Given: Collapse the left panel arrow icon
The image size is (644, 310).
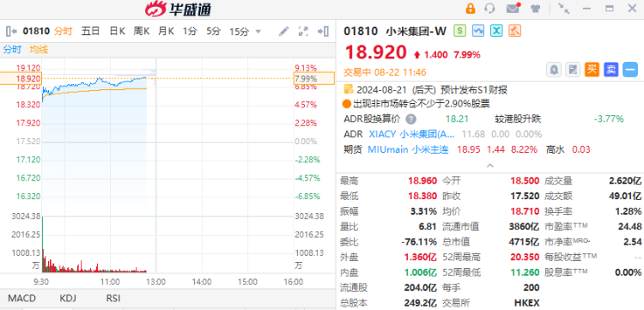Looking at the screenshot, I should 11,31.
